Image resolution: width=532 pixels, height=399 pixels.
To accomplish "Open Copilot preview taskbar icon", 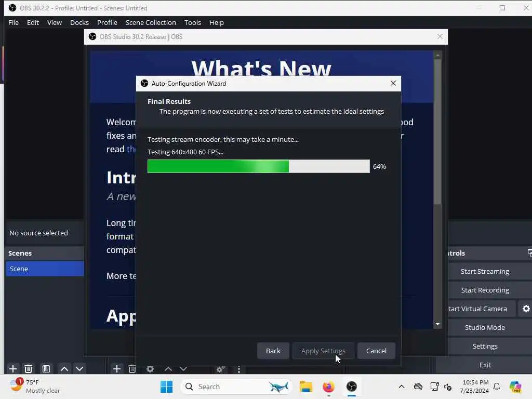I will (515, 387).
